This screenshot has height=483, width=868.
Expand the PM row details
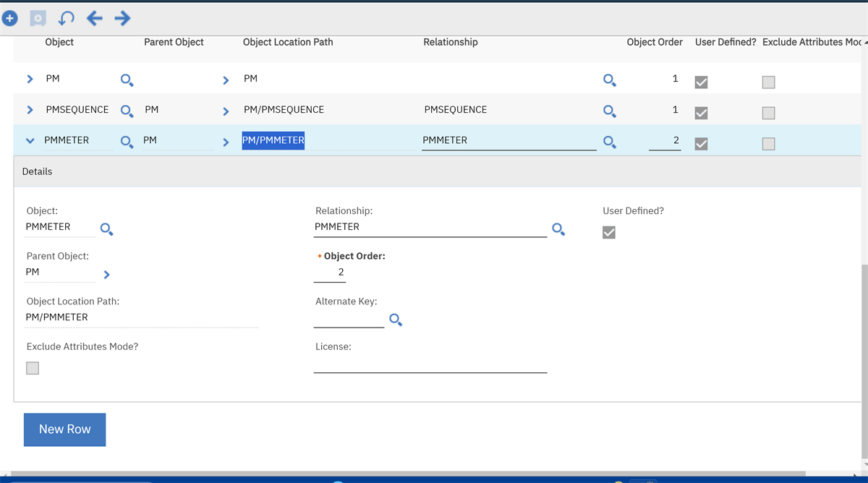pos(30,79)
